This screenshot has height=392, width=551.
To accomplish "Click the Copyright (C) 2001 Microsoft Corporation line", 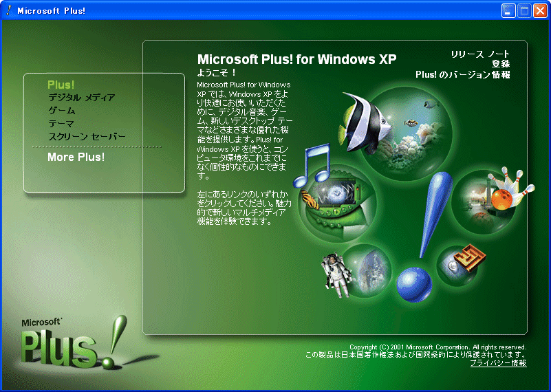I will (438, 347).
